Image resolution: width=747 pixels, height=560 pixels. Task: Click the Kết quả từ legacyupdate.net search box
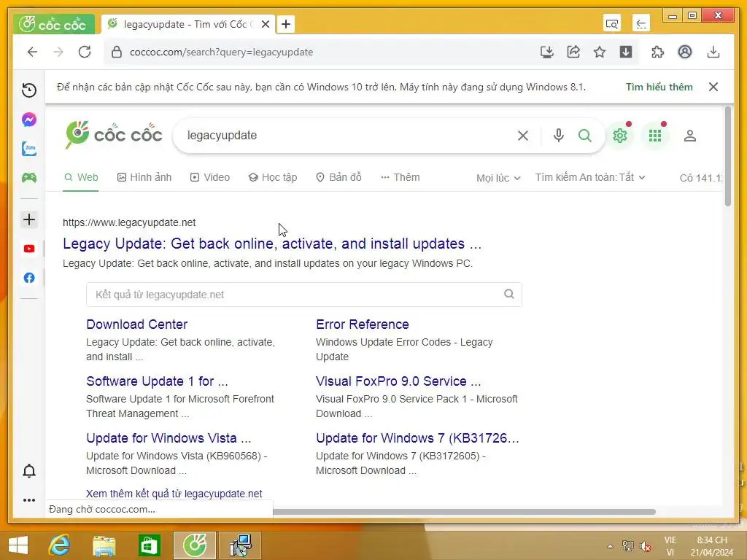pos(304,295)
